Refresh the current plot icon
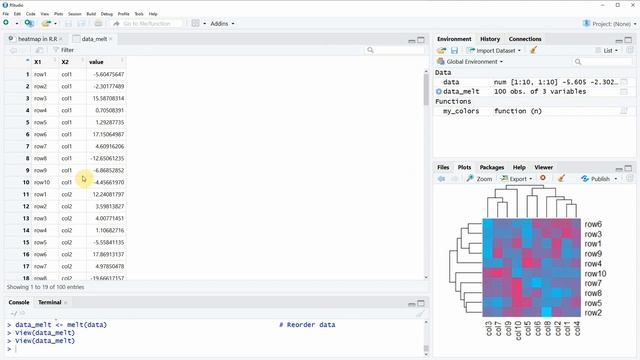Image resolution: width=640 pixels, height=360 pixels. pos(630,178)
